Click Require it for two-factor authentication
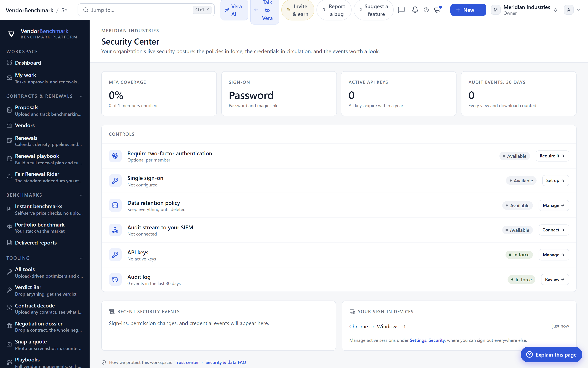The image size is (588, 368). click(x=552, y=156)
